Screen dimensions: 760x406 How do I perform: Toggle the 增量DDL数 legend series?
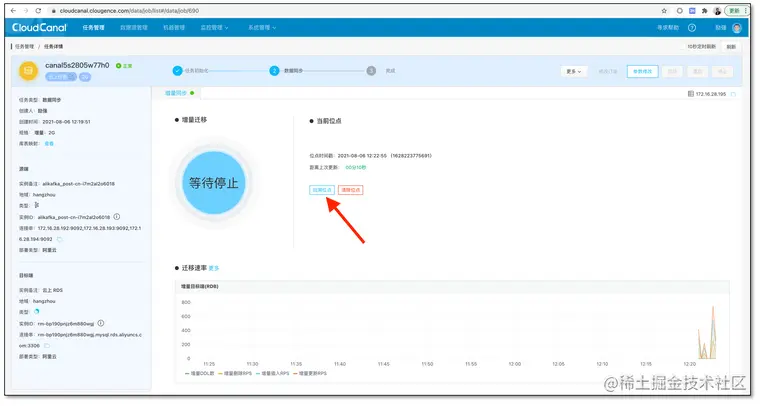(x=199, y=374)
